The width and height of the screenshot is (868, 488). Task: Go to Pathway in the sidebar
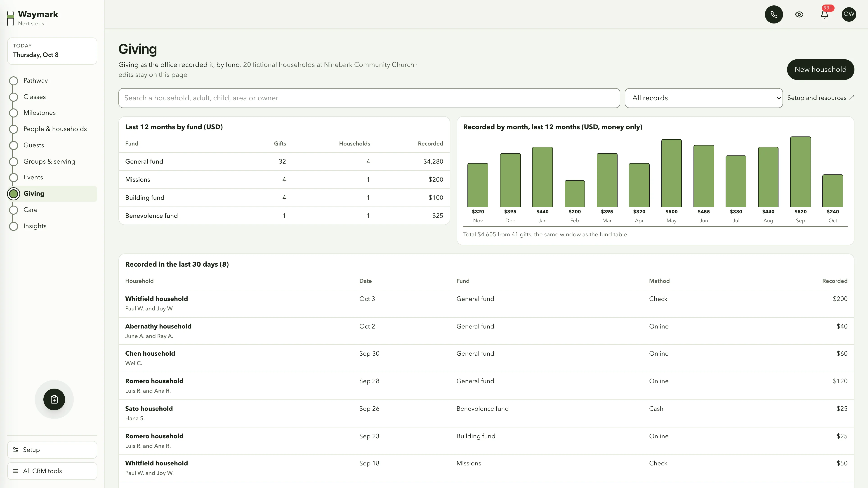click(35, 80)
